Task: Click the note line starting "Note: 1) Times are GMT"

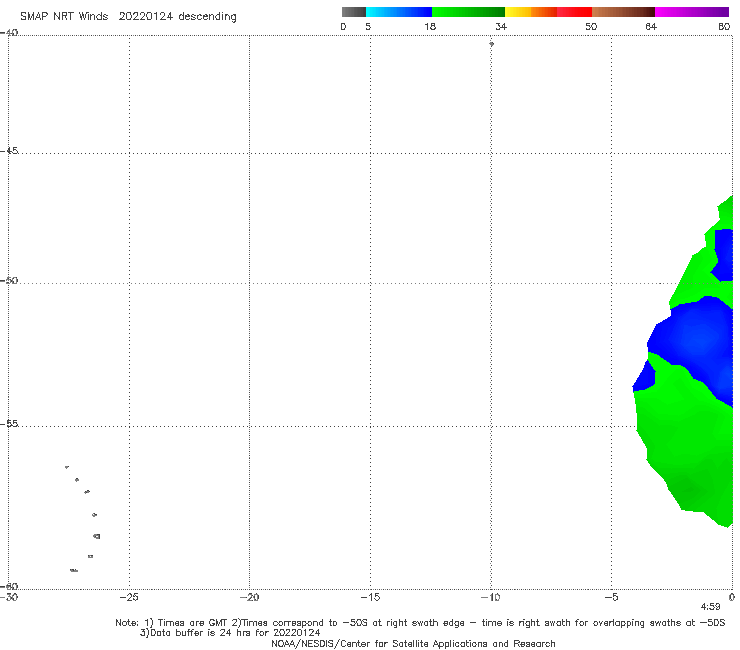Action: click(420, 623)
